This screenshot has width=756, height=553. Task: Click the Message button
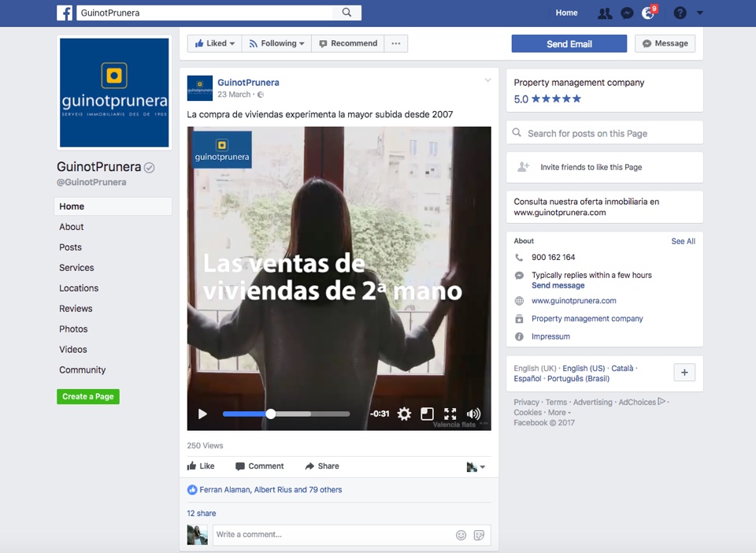(x=665, y=43)
